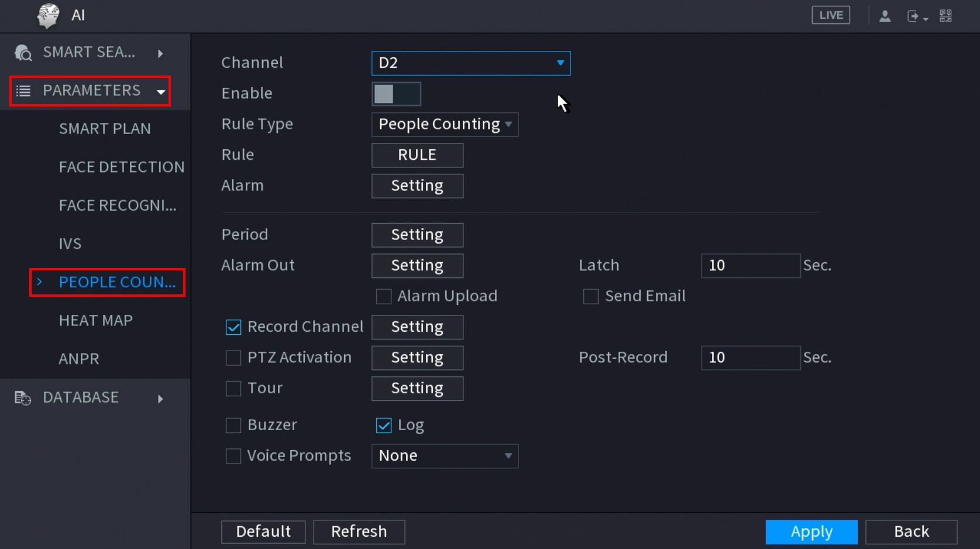Switch to LIVE view

click(830, 15)
